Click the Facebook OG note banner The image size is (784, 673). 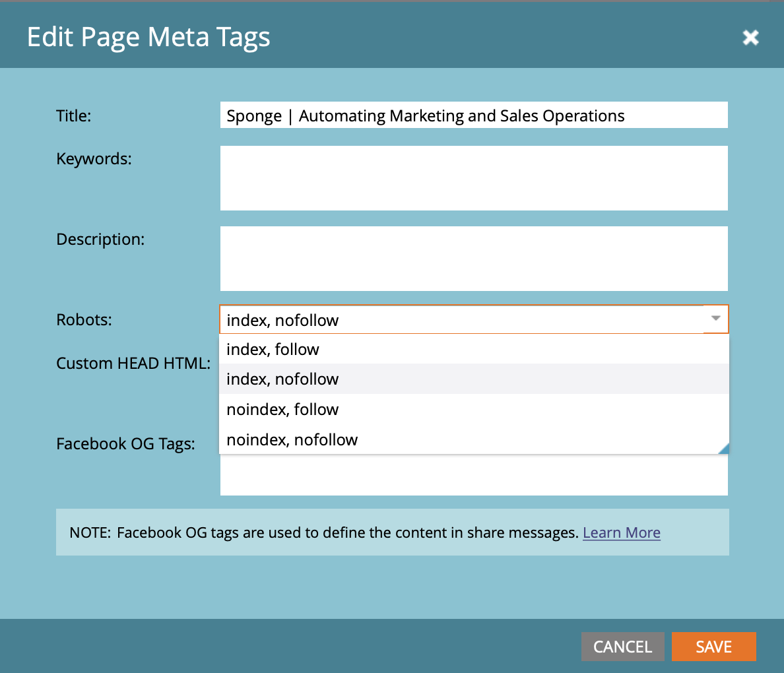point(264,532)
